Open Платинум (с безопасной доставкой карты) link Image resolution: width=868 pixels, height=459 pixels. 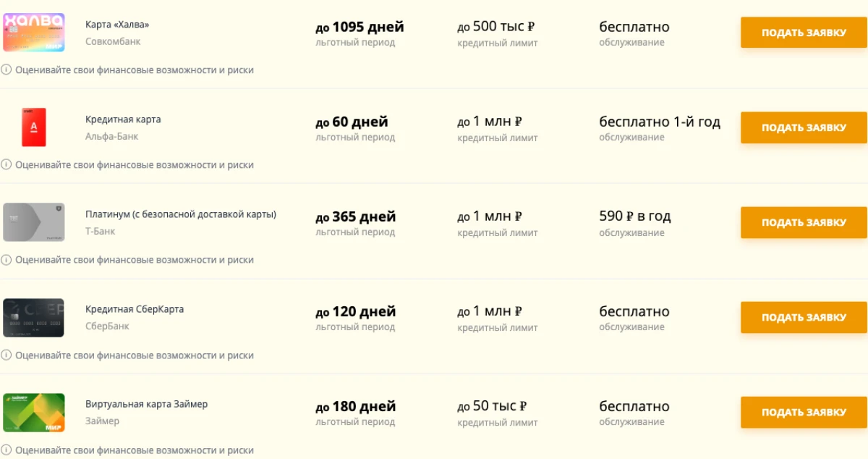[x=181, y=214]
